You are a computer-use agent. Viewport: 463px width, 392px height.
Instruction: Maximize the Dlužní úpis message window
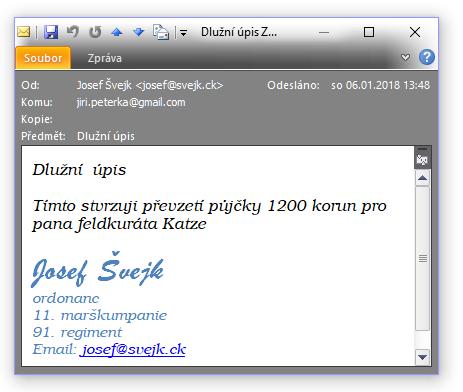[x=369, y=32]
